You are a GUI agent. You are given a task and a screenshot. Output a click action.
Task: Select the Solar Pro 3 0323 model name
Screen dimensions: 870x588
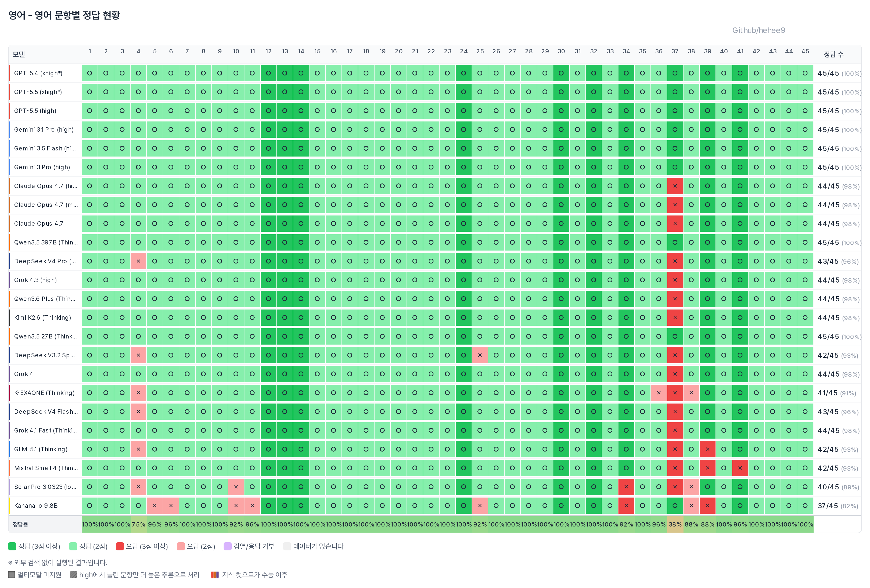point(45,487)
